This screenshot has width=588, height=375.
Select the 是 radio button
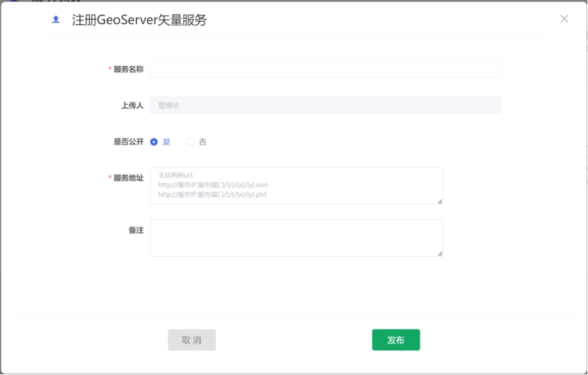click(154, 142)
